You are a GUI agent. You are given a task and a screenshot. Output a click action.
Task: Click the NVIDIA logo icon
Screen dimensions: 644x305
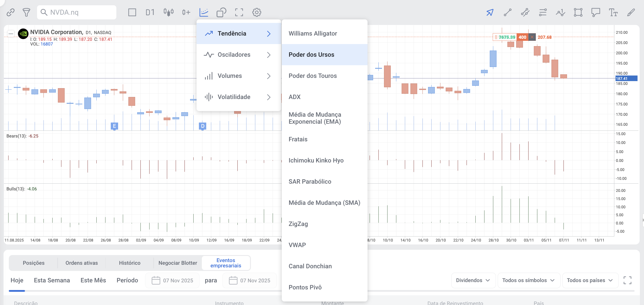pyautogui.click(x=23, y=34)
